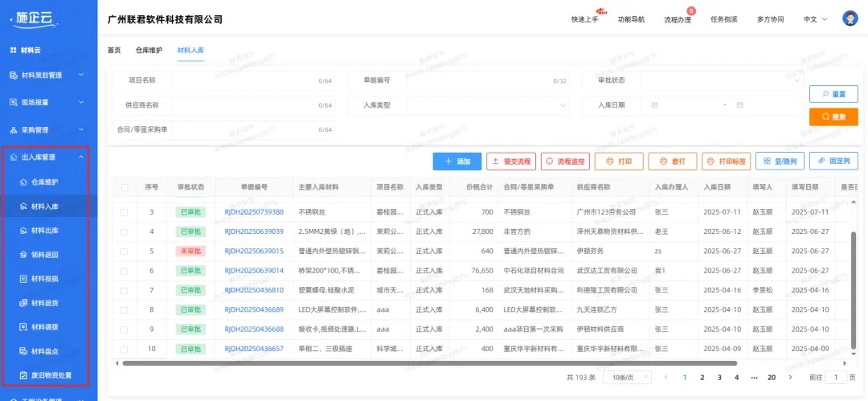Screen dimensions: 868x401
Task: Open 任务指派 in the top bar
Action: tap(724, 19)
